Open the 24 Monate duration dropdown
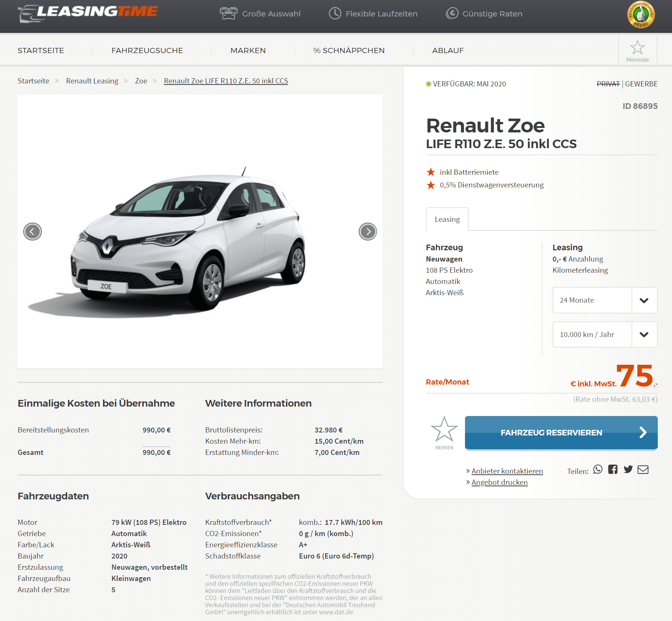This screenshot has height=621, width=672. pos(605,300)
